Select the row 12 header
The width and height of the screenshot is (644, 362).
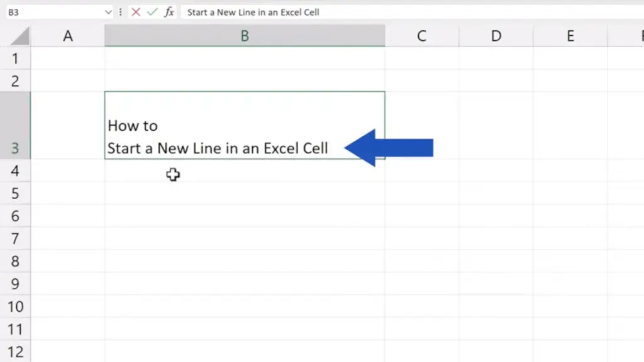click(x=15, y=351)
